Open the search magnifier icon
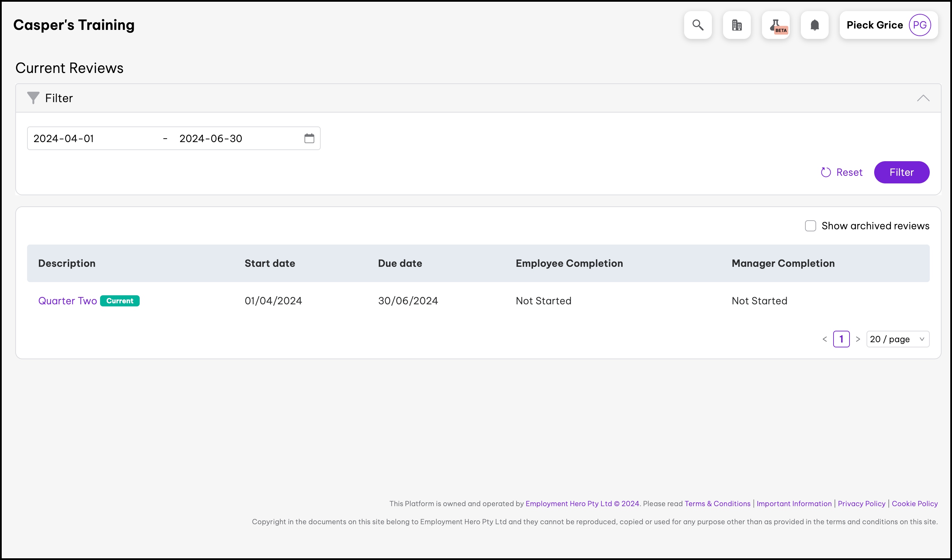This screenshot has width=952, height=560. pos(697,25)
